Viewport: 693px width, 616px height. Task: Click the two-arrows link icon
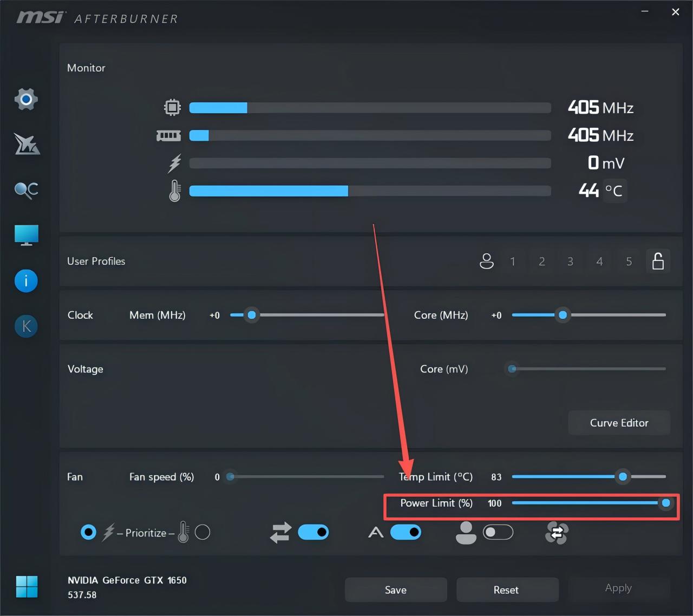coord(280,533)
